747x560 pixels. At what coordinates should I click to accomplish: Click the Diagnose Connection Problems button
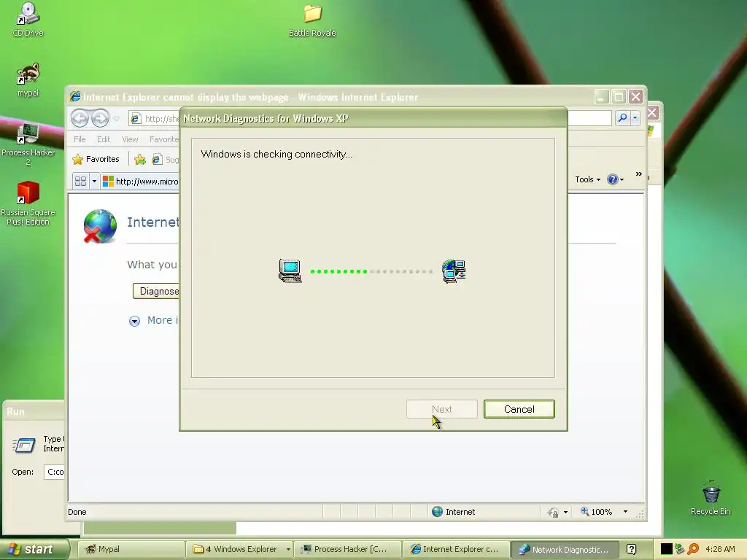[156, 291]
